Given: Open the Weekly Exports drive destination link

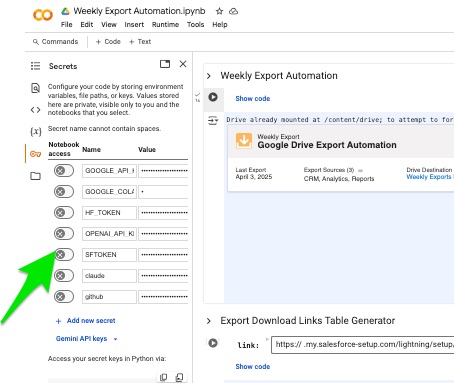Looking at the screenshot, I should (429, 177).
